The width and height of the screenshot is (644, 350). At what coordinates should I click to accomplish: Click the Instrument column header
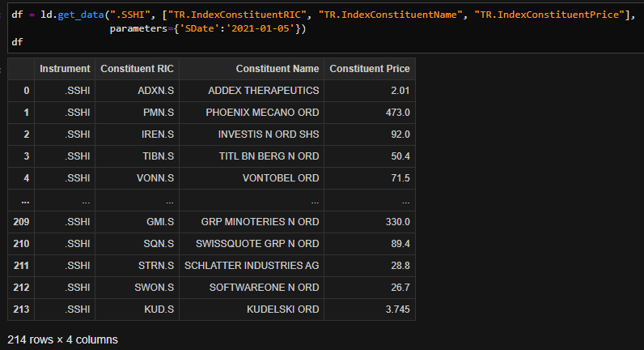[x=65, y=69]
